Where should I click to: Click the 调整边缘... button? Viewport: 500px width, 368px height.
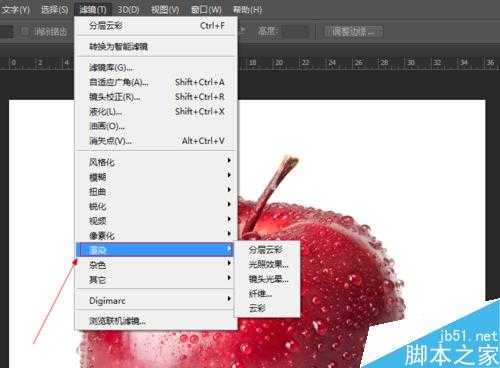pos(353,32)
